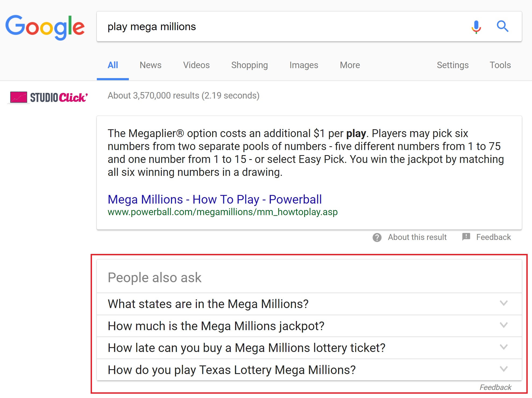Click italic Feedback under People also ask
The height and width of the screenshot is (398, 532).
click(x=495, y=387)
